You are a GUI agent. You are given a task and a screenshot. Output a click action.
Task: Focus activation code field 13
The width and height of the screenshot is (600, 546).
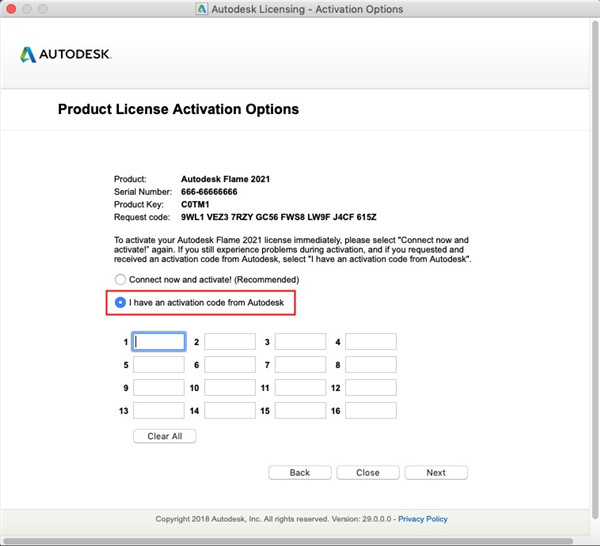159,411
